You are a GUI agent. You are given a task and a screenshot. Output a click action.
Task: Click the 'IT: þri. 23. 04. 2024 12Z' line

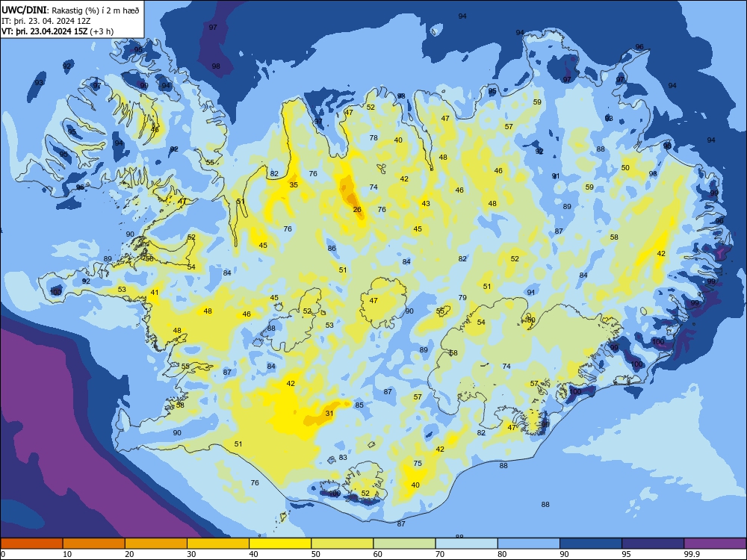46,21
